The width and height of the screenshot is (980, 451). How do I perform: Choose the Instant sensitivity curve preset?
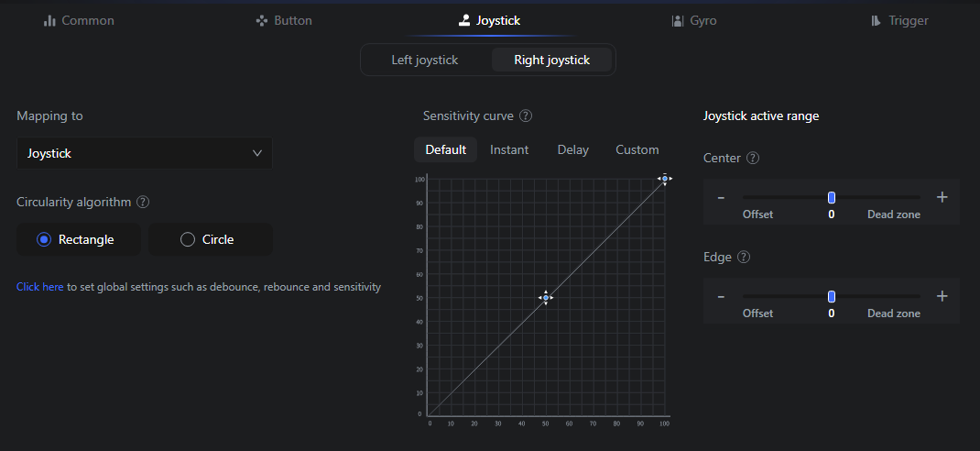509,150
